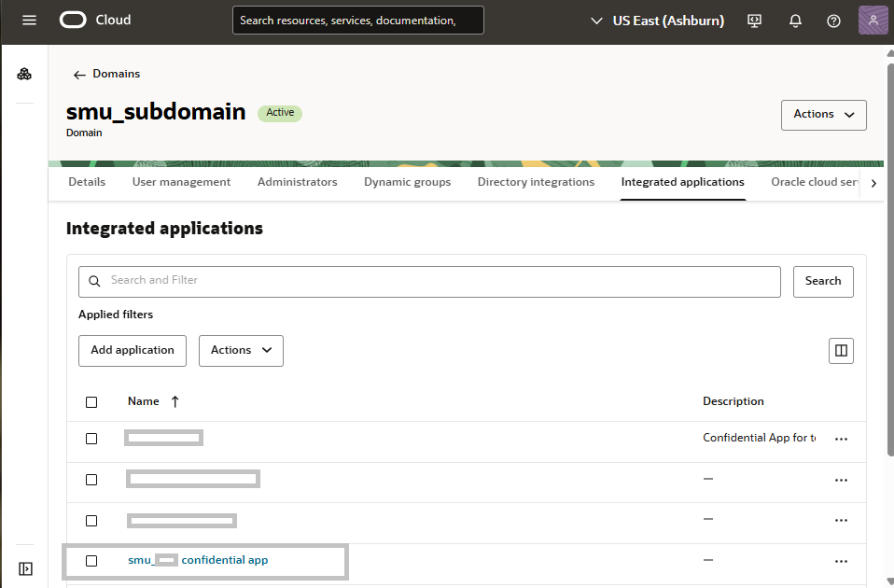Open the Directory integrations tab
The height and width of the screenshot is (588, 894).
(x=536, y=182)
